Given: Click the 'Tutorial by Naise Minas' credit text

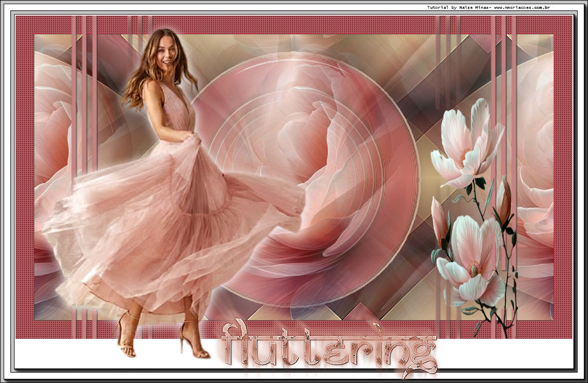Looking at the screenshot, I should coord(458,8).
